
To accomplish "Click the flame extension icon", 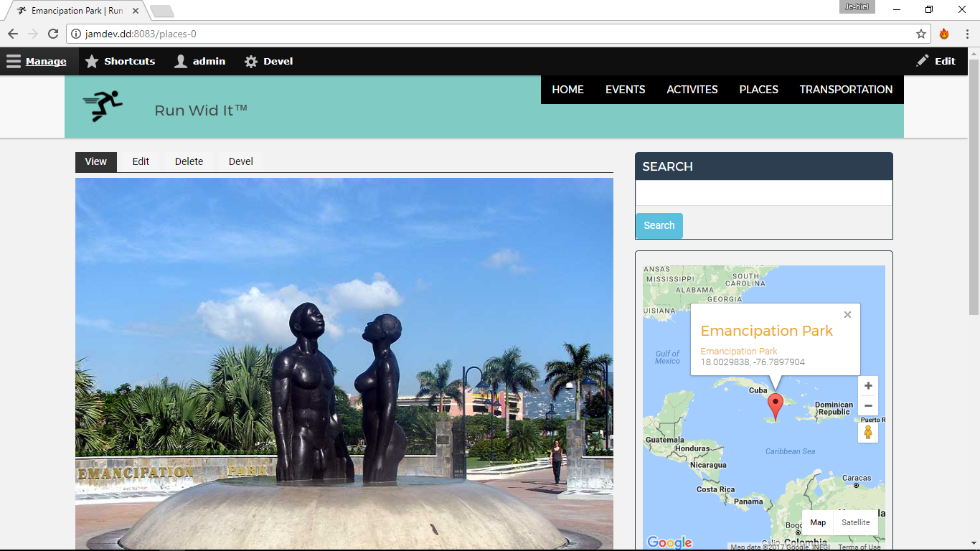I will (944, 34).
